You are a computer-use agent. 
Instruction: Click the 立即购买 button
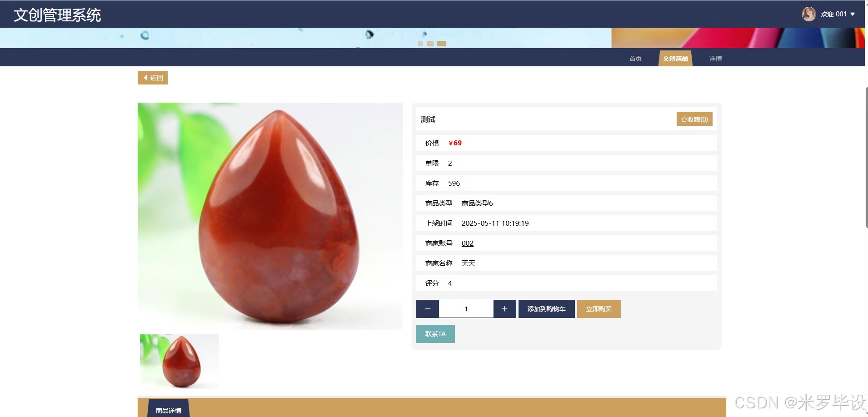[599, 309]
